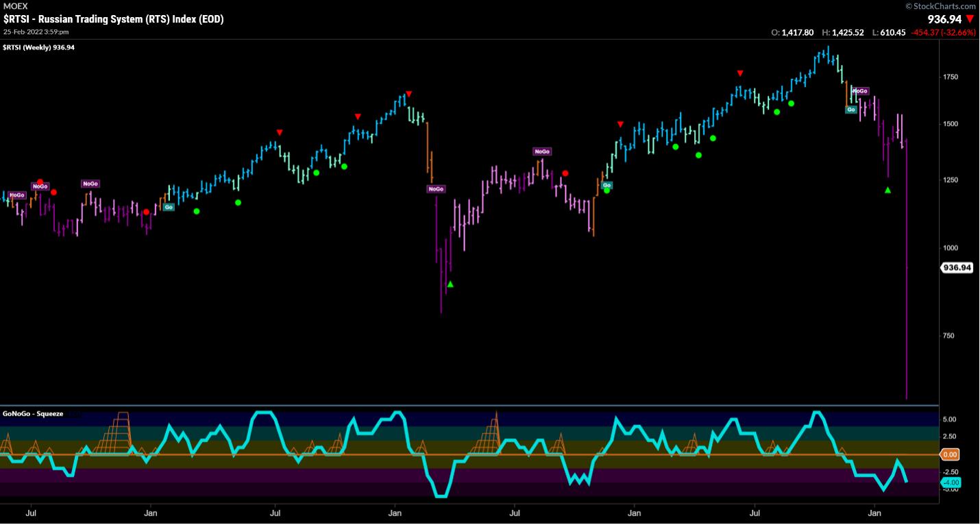
Task: Click the red down arrow beside 936.94 header price
Action: tap(969, 19)
